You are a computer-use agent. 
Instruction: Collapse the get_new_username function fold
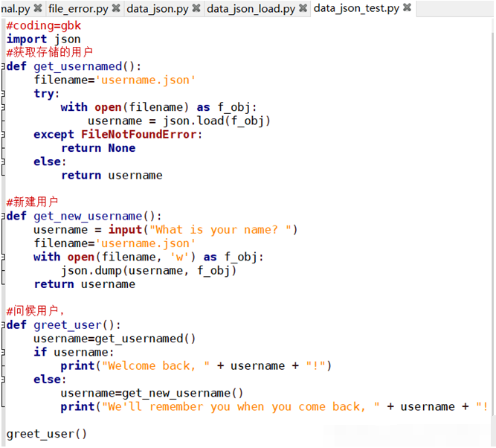(3, 216)
